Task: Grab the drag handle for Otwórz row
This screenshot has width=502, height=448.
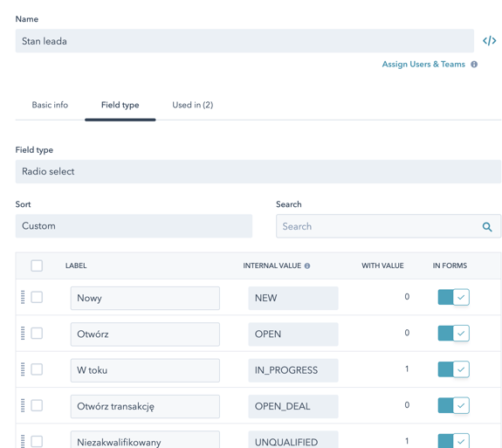Action: click(x=23, y=334)
